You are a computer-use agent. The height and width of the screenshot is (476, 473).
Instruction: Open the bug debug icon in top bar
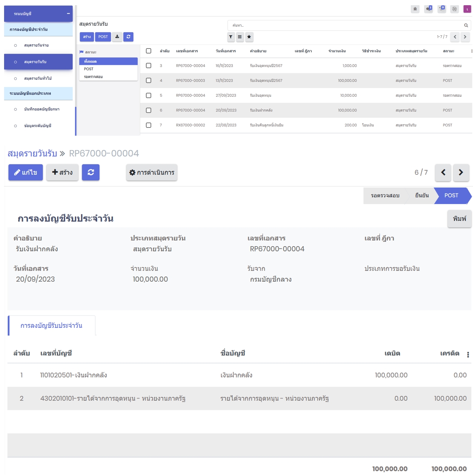pos(415,9)
